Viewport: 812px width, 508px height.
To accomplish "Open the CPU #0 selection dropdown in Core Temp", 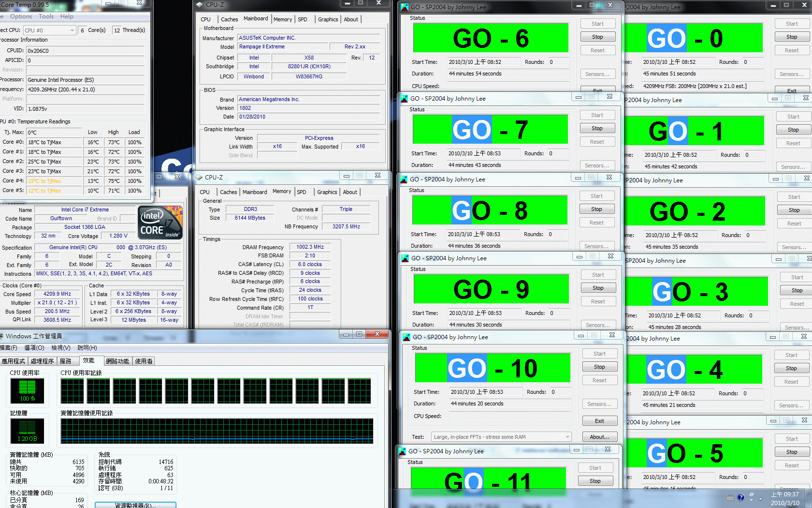I will click(50, 30).
